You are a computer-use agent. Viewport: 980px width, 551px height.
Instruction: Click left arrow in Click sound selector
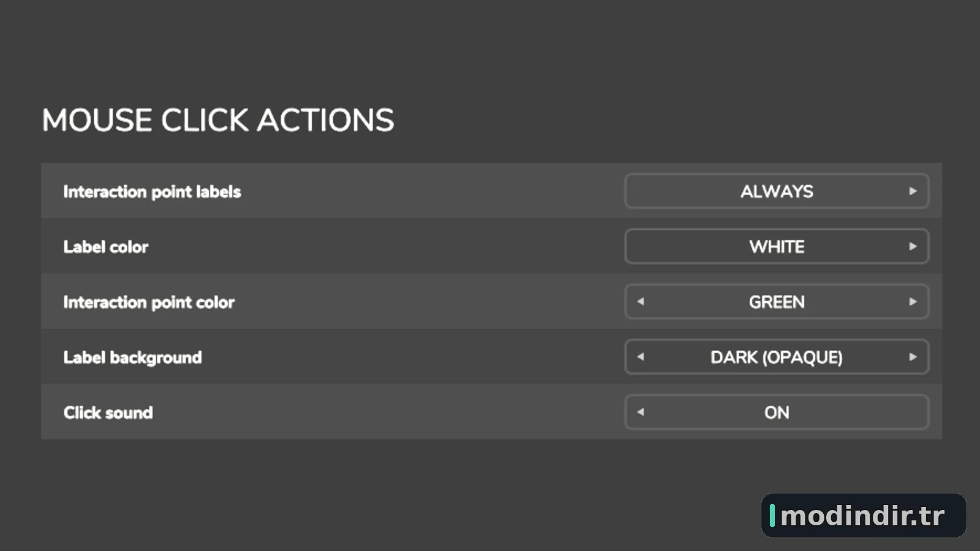point(641,411)
